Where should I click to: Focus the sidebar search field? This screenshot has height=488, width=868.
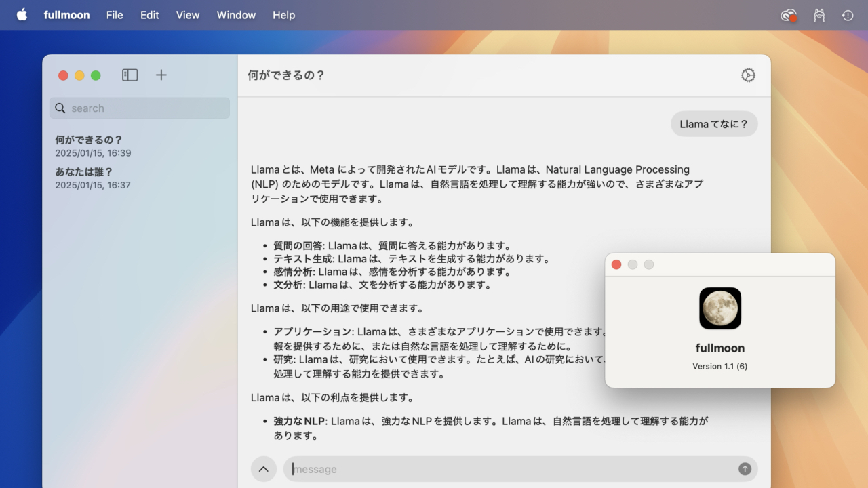(x=140, y=108)
